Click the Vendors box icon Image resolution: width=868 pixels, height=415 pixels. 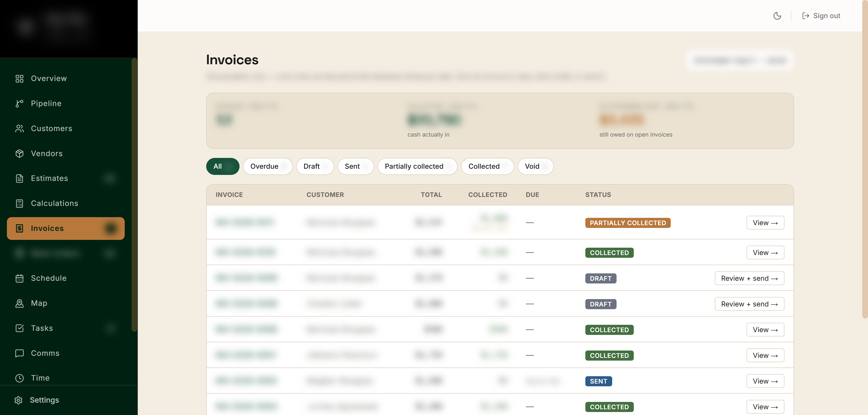pos(20,153)
